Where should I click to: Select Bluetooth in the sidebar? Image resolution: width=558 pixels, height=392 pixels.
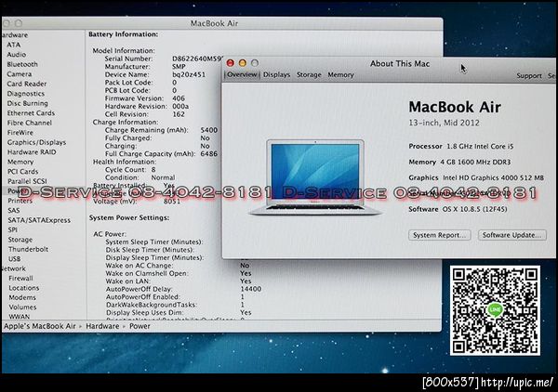point(22,64)
